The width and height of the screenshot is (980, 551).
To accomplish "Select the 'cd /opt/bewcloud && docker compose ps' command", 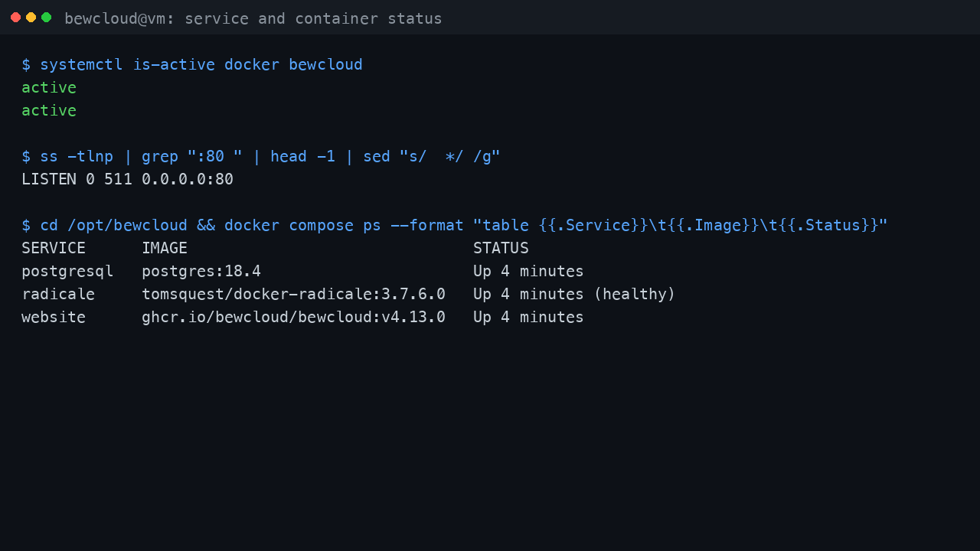I will [x=455, y=226].
